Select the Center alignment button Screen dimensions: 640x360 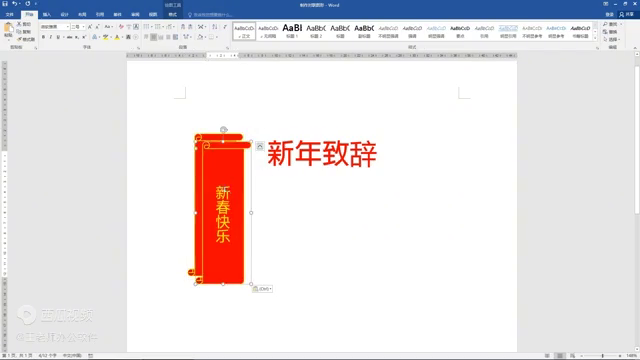[x=153, y=37]
